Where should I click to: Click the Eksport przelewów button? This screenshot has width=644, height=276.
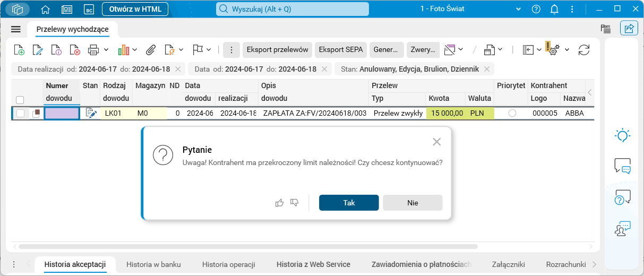[278, 50]
